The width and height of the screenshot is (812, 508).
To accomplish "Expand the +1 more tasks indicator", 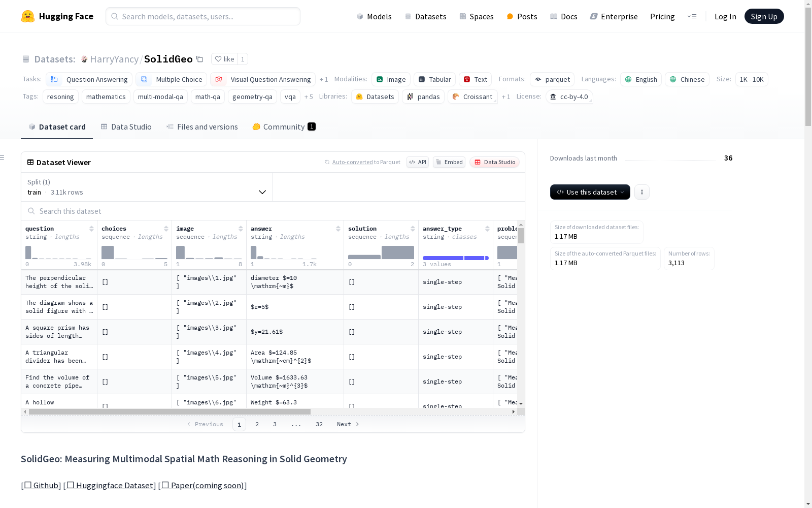I will click(324, 80).
